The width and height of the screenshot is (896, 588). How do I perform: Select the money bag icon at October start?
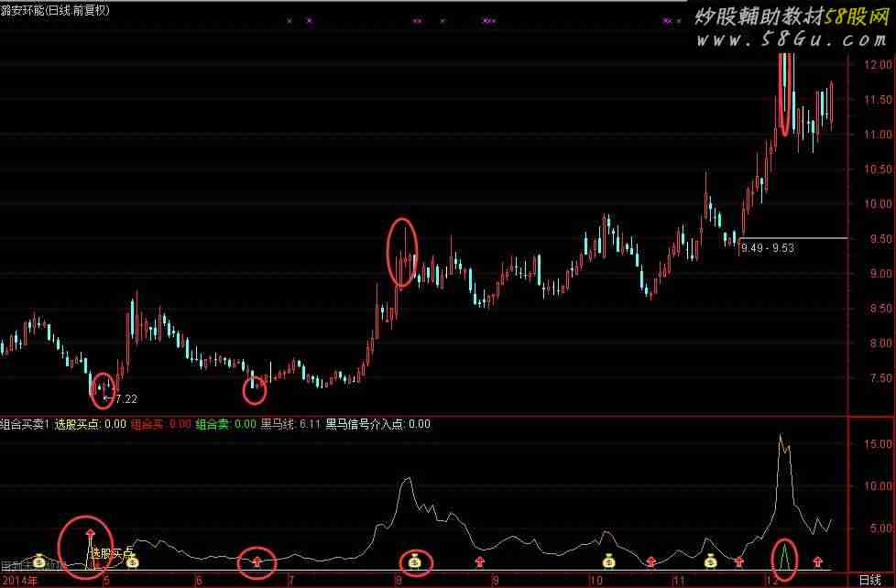(x=609, y=562)
